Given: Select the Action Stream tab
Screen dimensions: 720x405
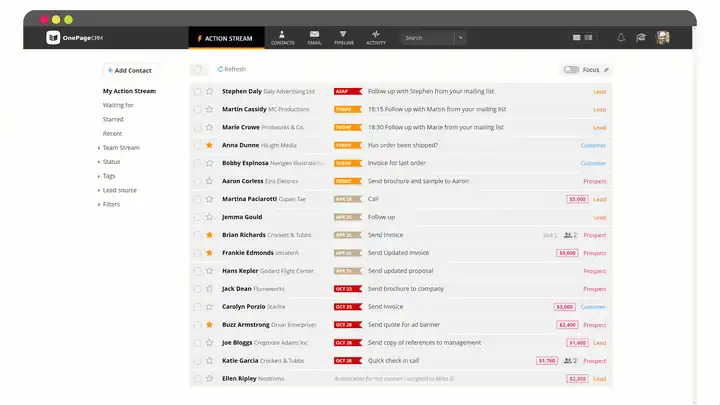Looking at the screenshot, I should pos(226,38).
